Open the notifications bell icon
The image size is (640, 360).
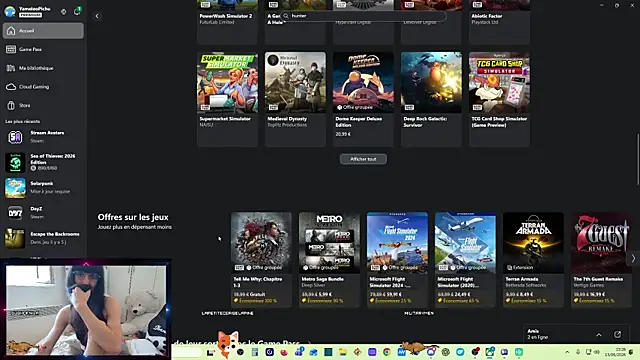click(x=77, y=11)
